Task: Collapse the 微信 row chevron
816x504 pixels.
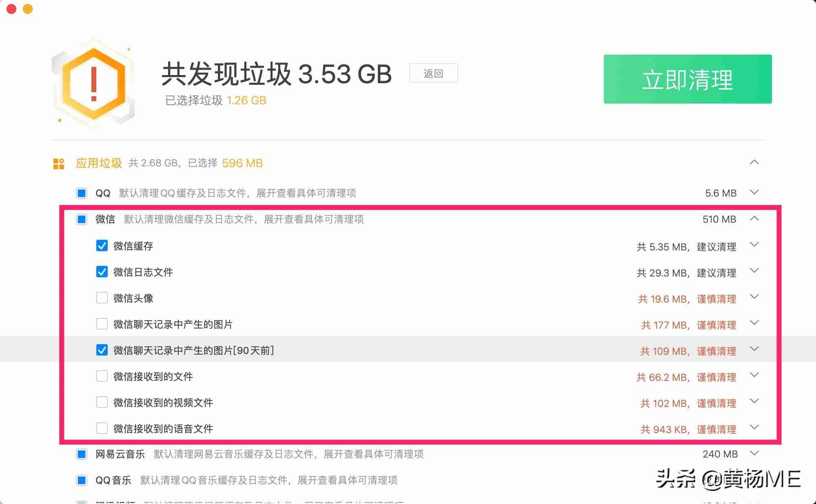Action: [x=754, y=219]
